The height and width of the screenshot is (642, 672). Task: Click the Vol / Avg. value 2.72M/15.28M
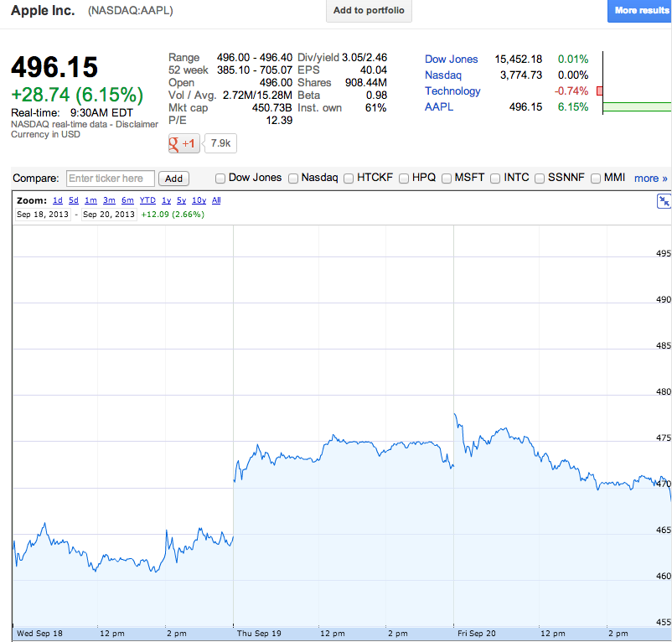click(x=257, y=96)
